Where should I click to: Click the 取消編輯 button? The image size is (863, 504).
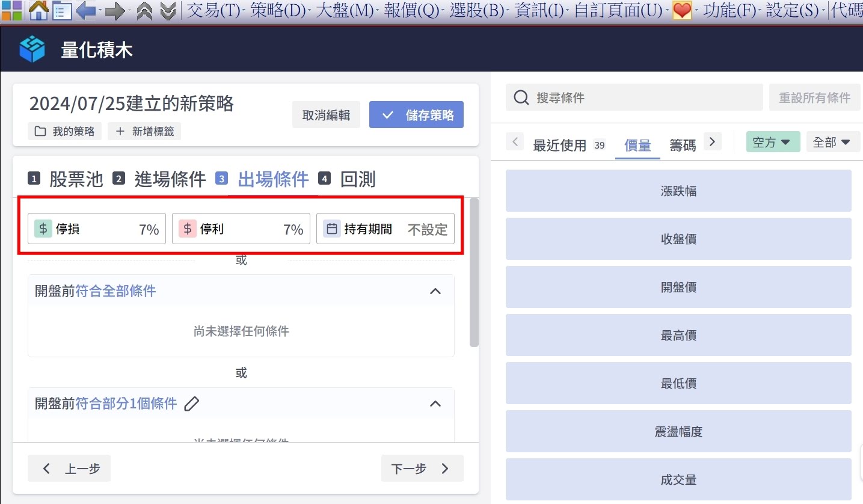326,115
